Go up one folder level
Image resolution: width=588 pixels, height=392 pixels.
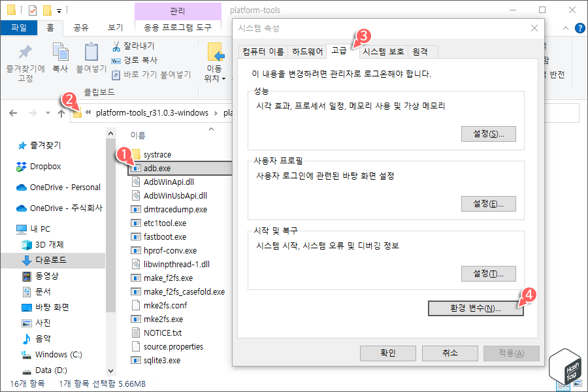coord(61,113)
